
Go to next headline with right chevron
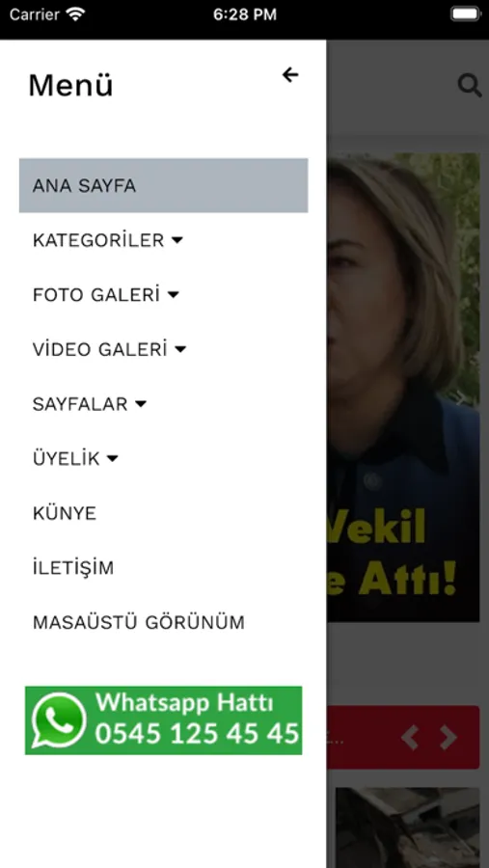pos(448,737)
